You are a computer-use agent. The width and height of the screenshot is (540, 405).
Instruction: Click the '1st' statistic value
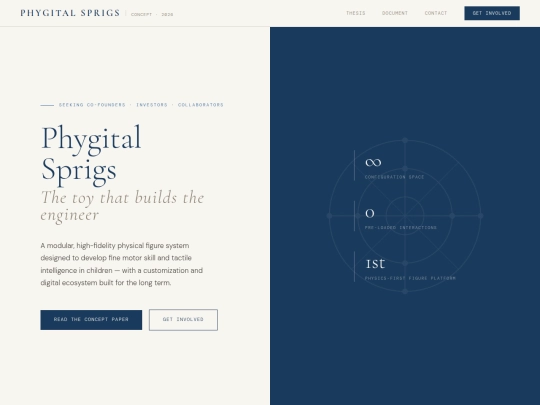pyautogui.click(x=375, y=263)
